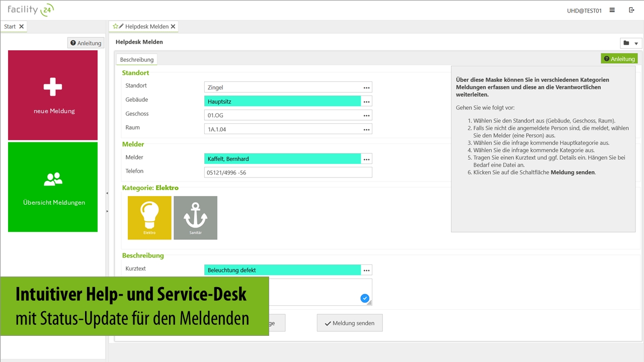Open the Gebäude lookup ellipsis button
The height and width of the screenshot is (362, 644).
(x=367, y=102)
